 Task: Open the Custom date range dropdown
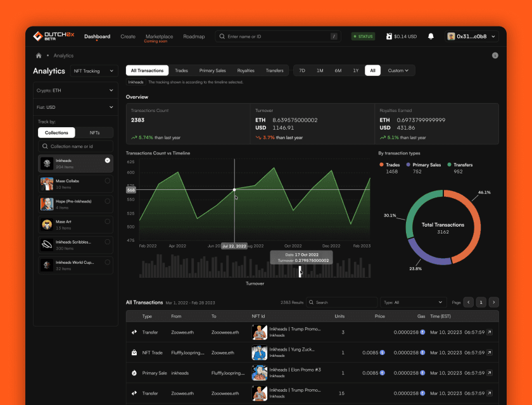click(x=398, y=70)
